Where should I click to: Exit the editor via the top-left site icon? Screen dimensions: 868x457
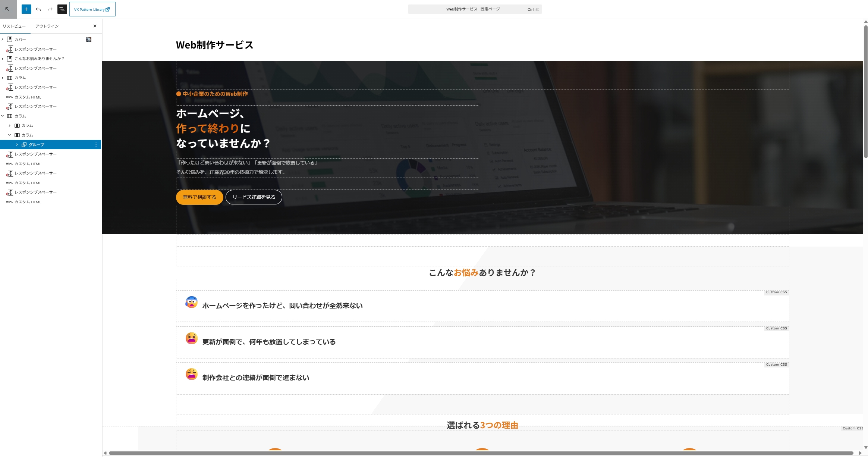point(7,9)
